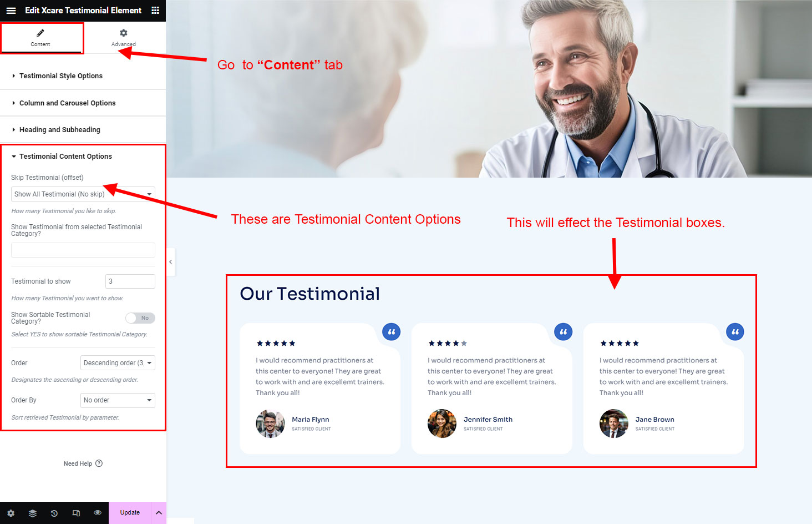The image size is (812, 524).
Task: Toggle Show Sortable Testimonial Category switch
Action: click(x=140, y=318)
